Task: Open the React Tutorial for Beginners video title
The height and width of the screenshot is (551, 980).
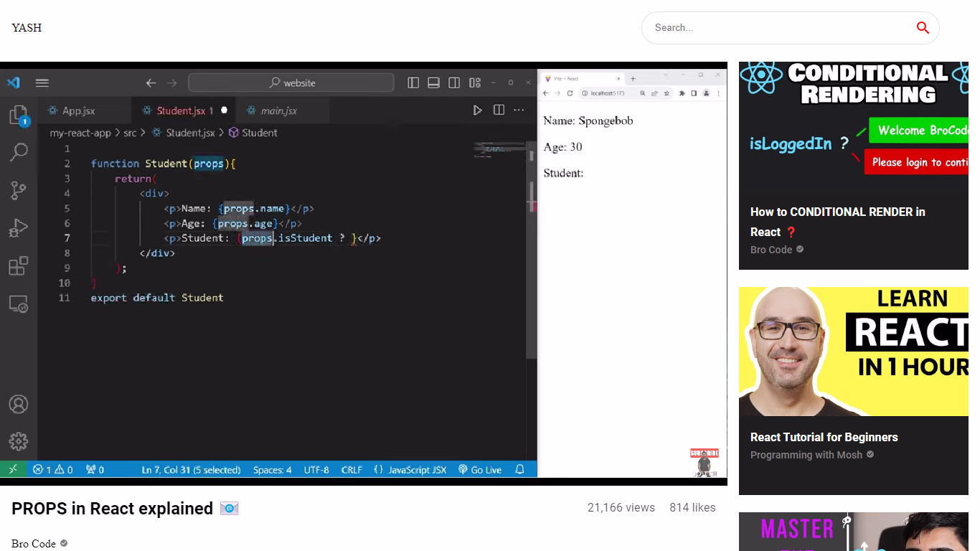Action: pos(824,437)
